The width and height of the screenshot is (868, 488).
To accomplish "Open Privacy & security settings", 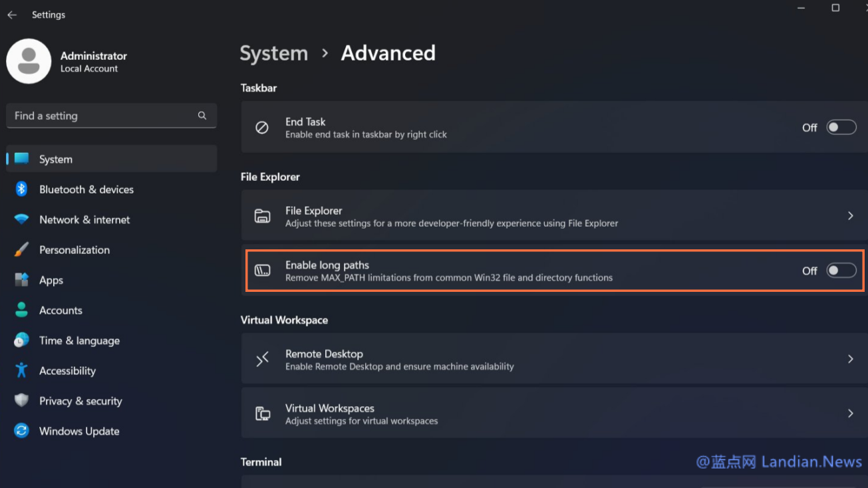I will [111, 401].
